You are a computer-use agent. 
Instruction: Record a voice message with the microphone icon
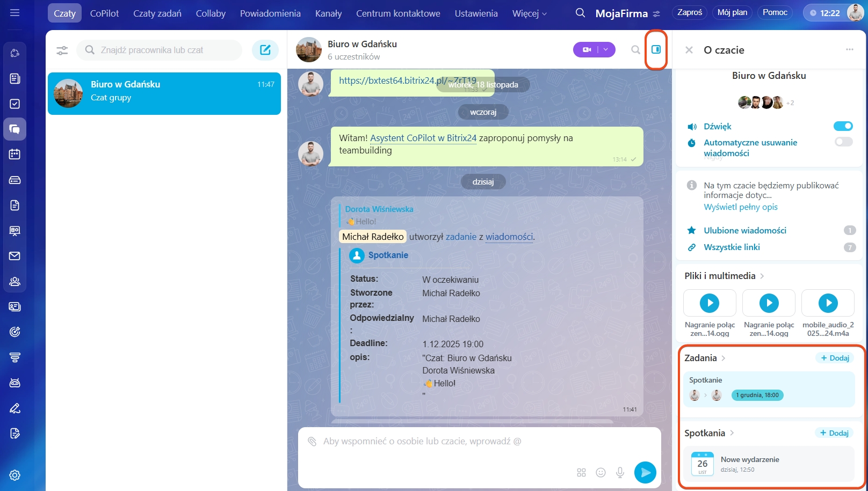click(x=620, y=473)
